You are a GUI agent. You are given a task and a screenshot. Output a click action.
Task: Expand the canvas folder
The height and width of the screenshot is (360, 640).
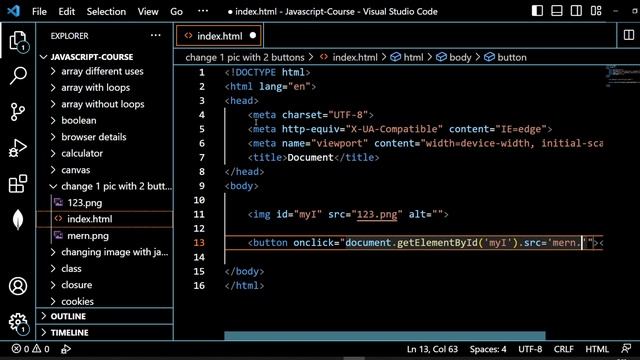[76, 170]
